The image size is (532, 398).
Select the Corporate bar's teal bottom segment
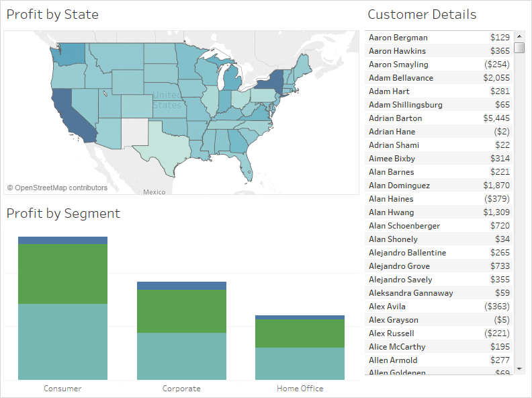[x=181, y=356]
